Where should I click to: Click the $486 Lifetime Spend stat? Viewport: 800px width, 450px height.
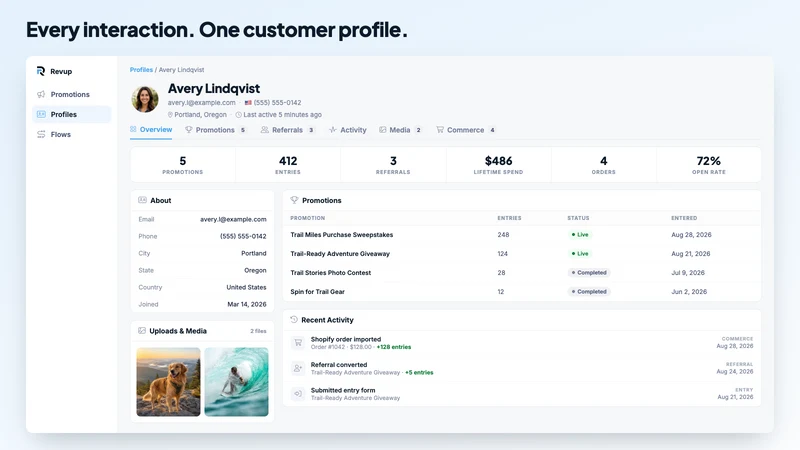(498, 165)
